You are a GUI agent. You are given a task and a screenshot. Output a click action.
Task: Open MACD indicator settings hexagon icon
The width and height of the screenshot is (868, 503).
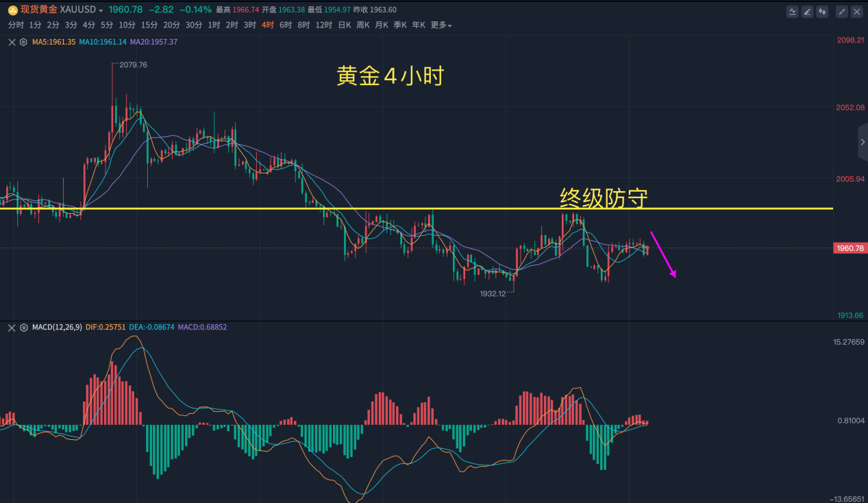pos(23,328)
